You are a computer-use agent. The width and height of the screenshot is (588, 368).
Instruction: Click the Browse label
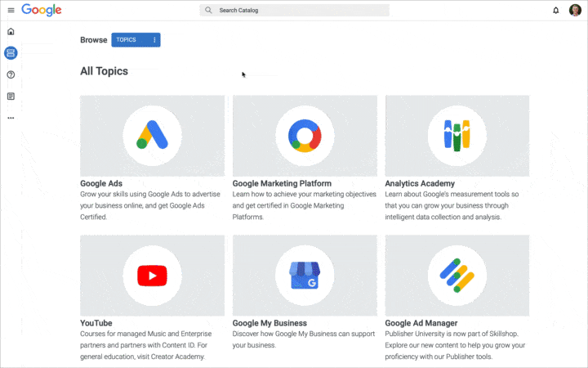pos(94,40)
